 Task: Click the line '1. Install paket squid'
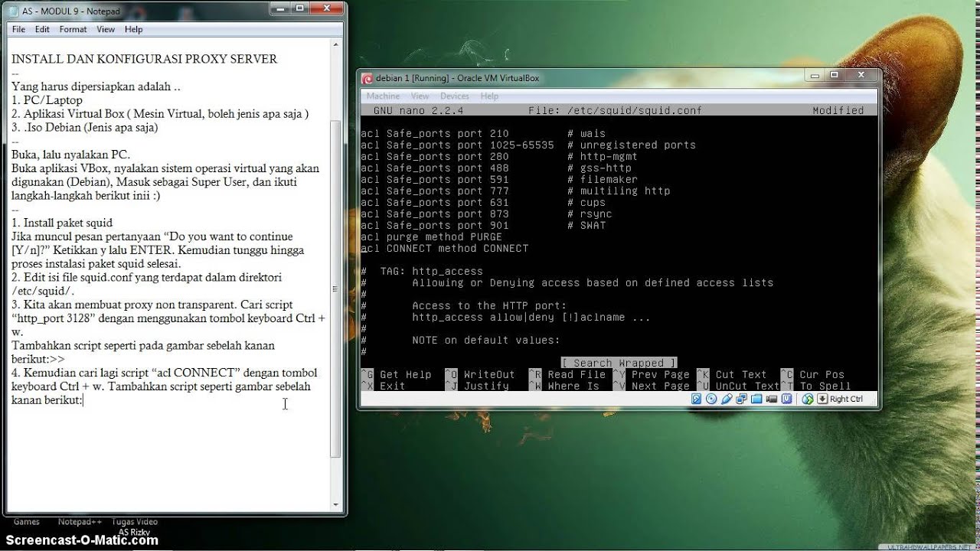point(62,223)
